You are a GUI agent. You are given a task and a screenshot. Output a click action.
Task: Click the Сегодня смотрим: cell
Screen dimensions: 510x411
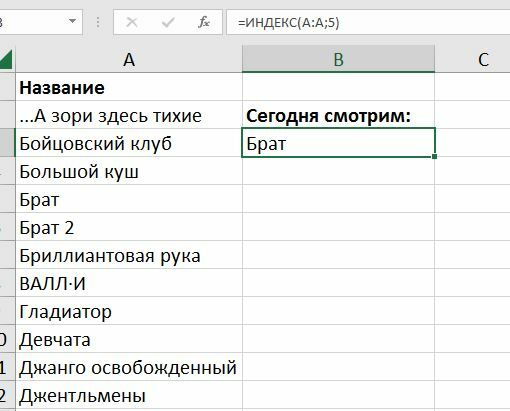[x=338, y=115]
